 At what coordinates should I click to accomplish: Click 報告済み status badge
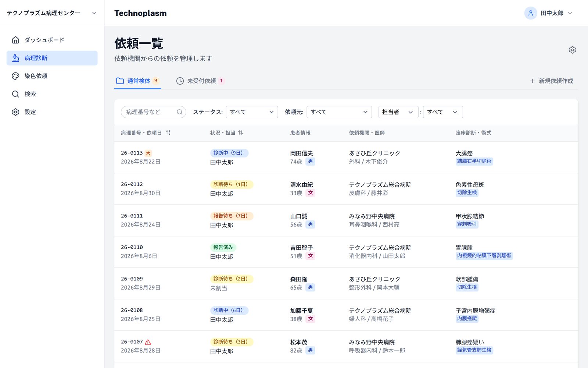[x=223, y=247]
